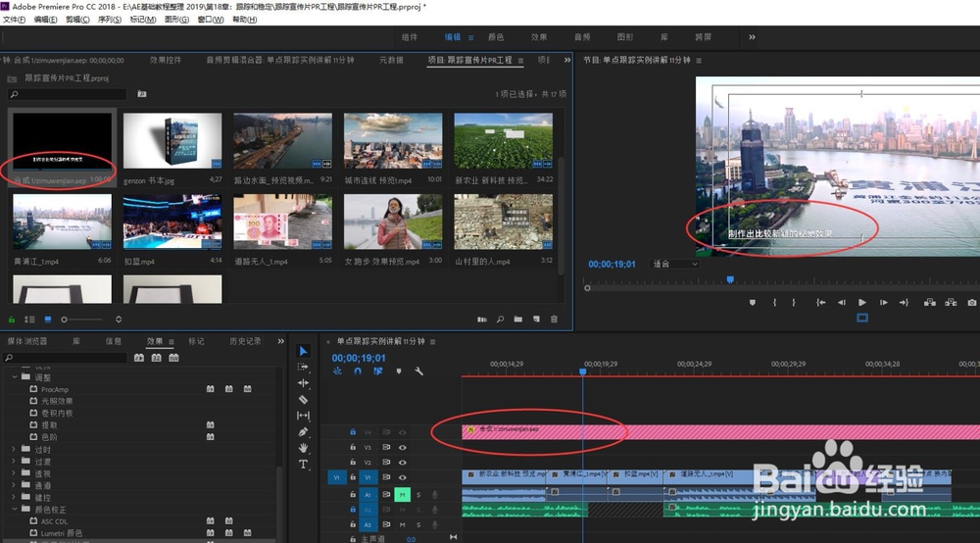Toggle mute on audio track A1

(x=402, y=495)
